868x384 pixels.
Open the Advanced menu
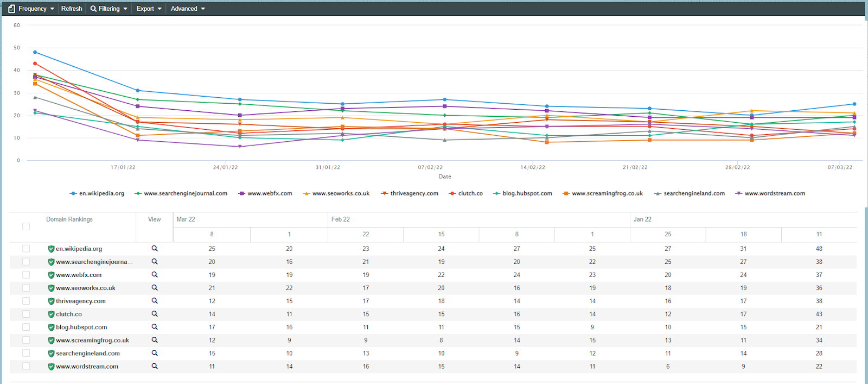pyautogui.click(x=188, y=9)
